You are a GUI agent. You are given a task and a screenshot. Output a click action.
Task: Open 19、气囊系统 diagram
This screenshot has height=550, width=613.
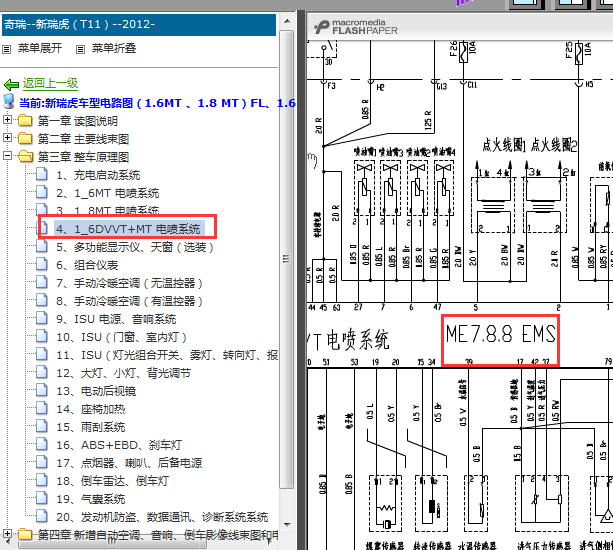pyautogui.click(x=91, y=499)
